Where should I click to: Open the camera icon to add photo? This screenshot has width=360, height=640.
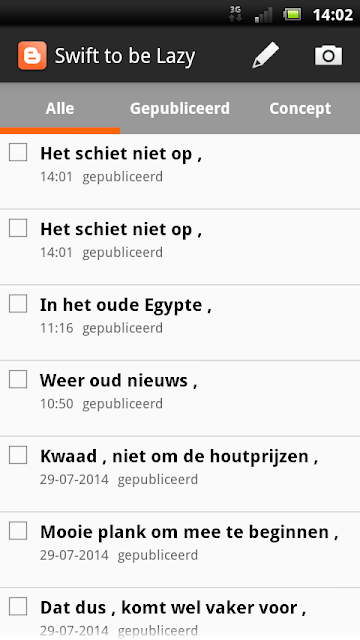328,55
